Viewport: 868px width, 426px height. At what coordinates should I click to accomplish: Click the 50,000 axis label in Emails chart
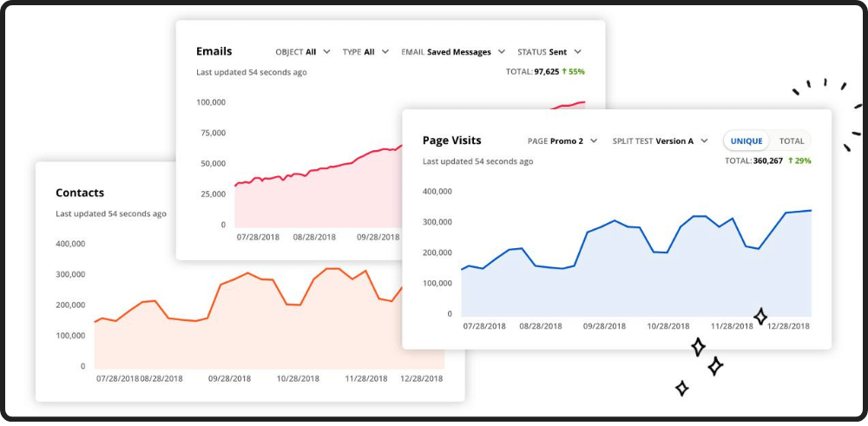click(213, 164)
